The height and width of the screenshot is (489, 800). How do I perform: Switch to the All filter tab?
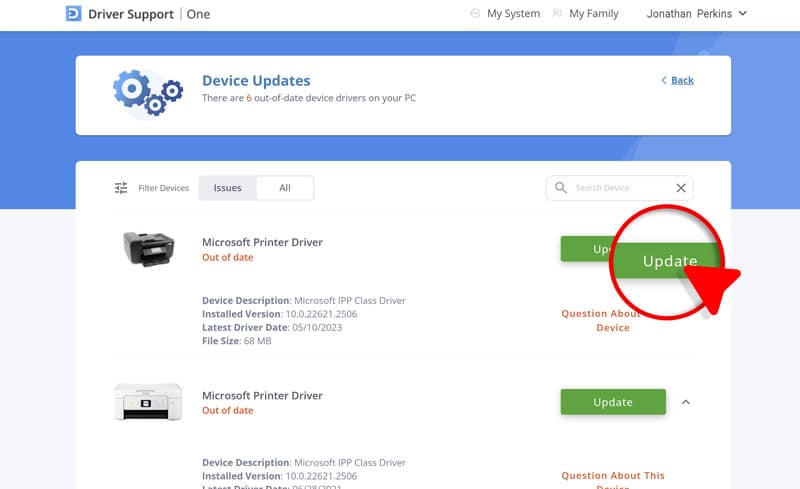285,188
